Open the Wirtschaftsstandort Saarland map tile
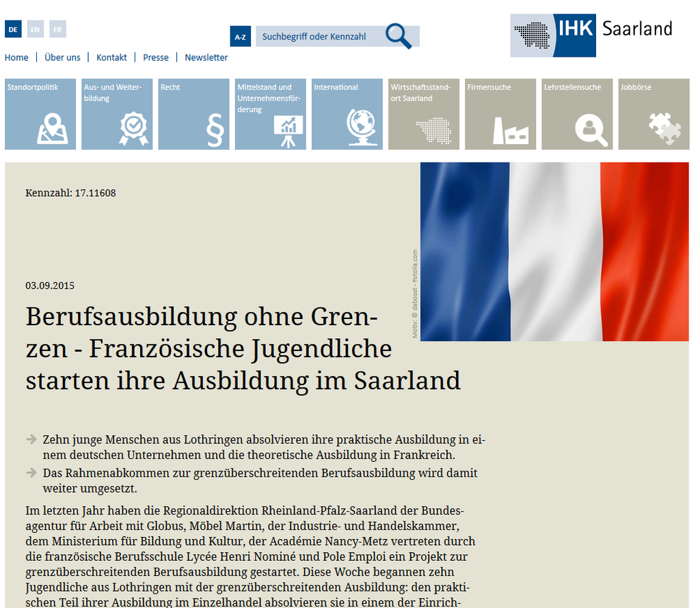The image size is (700, 608). click(x=424, y=114)
